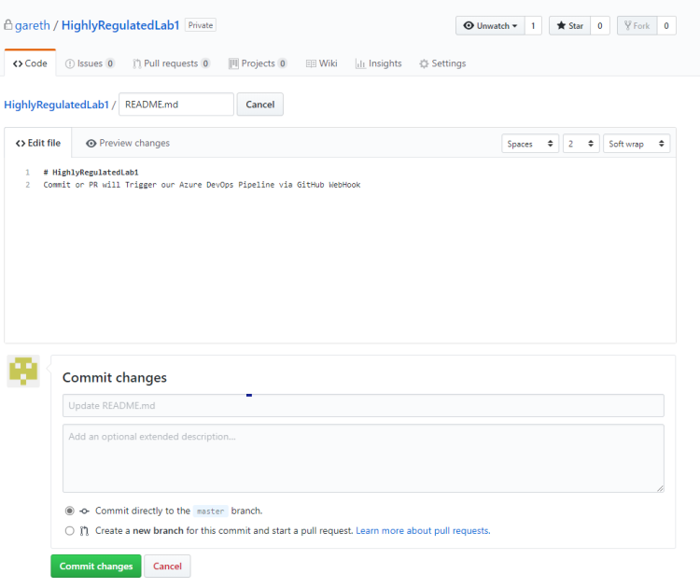Open the indent size dropdown showing 2
The height and width of the screenshot is (588, 700).
[581, 144]
